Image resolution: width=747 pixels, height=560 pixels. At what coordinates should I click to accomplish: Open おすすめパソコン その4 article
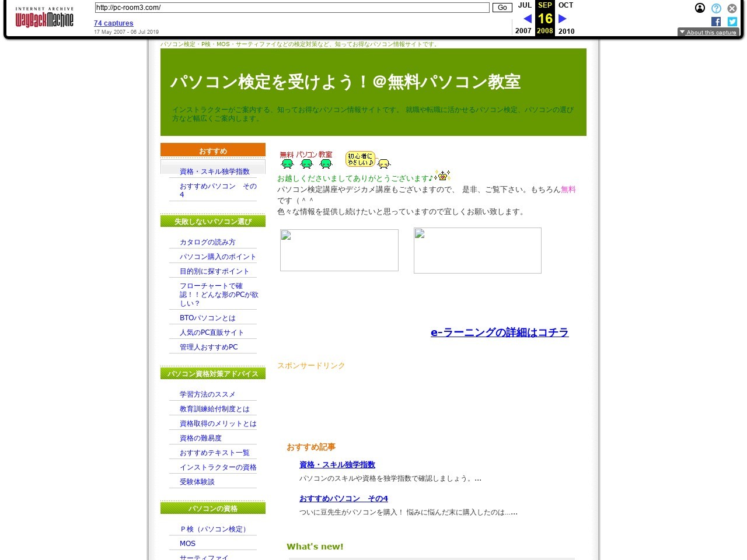(x=344, y=498)
